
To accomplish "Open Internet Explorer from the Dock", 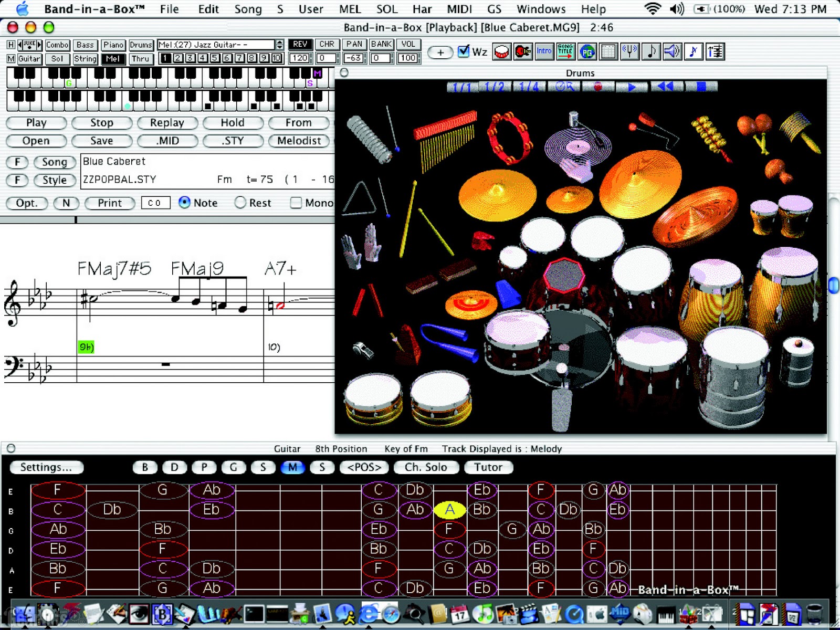I will point(369,613).
